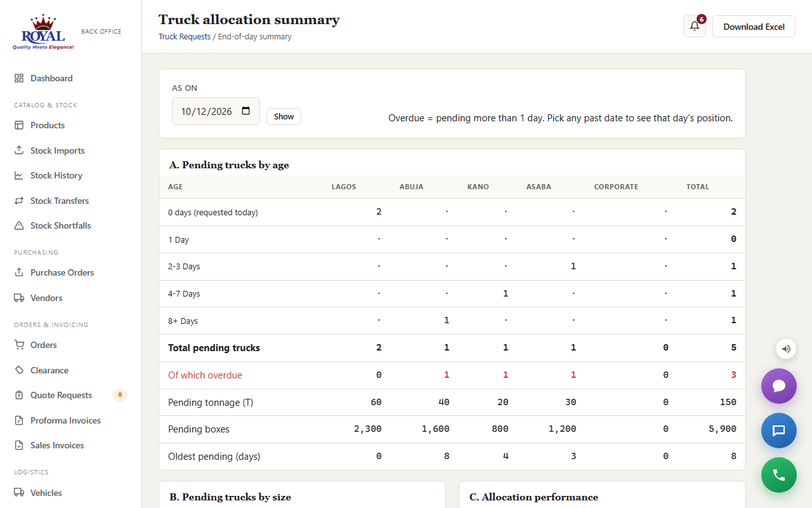Viewport: 812px width, 508px height.
Task: Open the purple chat bubble button
Action: point(779,386)
